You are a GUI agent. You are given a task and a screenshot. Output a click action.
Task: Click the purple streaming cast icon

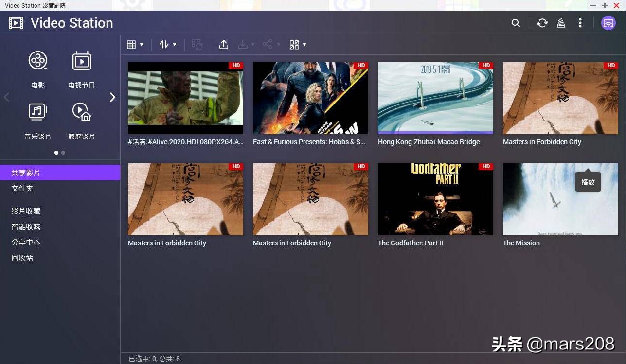(608, 23)
